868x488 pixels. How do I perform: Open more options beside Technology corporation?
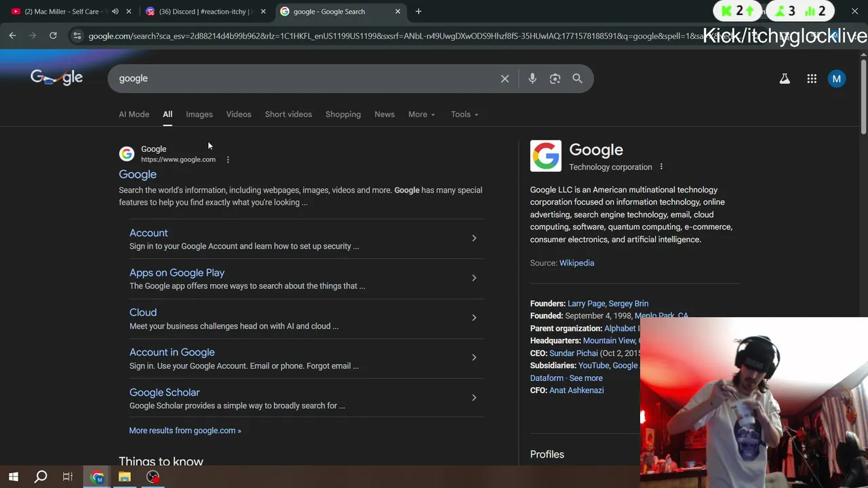click(661, 167)
